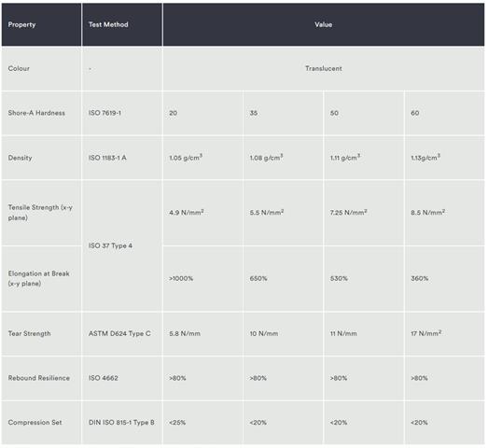
Task: Select the Translucent colour value cell
Action: tap(324, 69)
